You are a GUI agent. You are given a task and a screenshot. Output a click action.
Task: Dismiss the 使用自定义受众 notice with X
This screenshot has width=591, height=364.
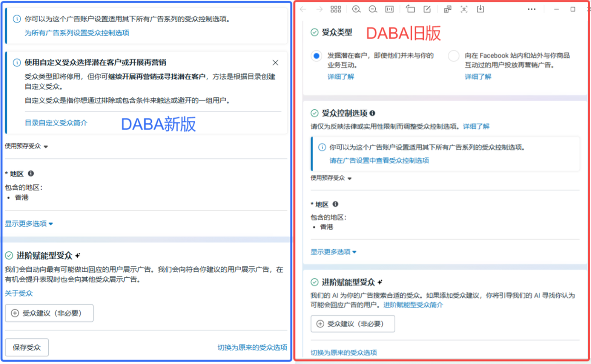tap(276, 62)
